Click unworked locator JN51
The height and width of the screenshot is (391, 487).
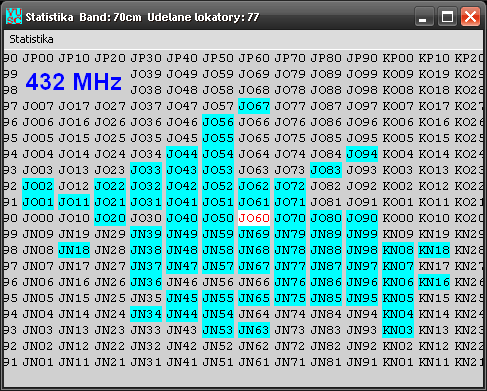pos(218,362)
